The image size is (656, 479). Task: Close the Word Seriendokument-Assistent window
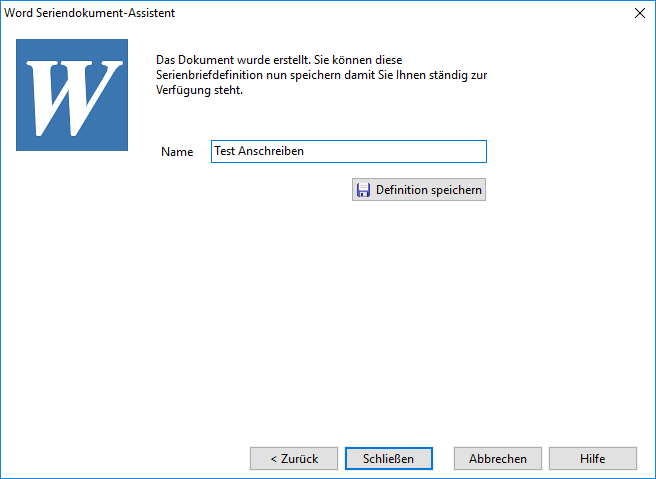click(640, 13)
